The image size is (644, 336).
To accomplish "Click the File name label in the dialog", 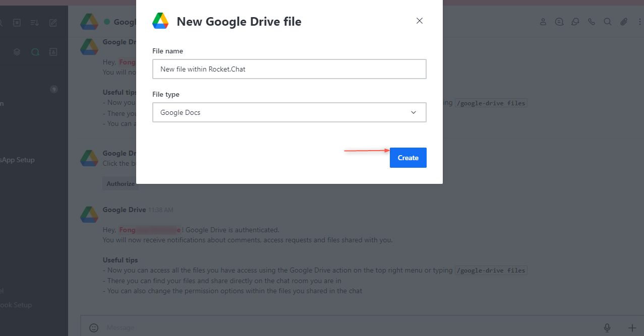I will pos(167,51).
